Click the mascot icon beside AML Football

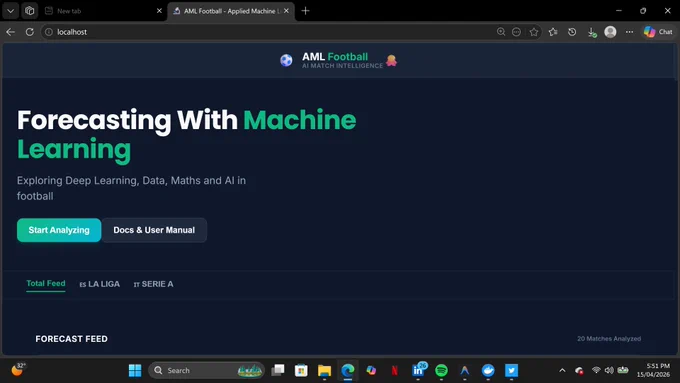pos(392,60)
